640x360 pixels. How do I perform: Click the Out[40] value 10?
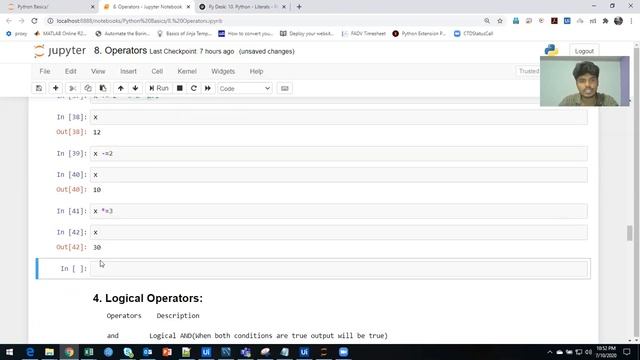tap(97, 190)
